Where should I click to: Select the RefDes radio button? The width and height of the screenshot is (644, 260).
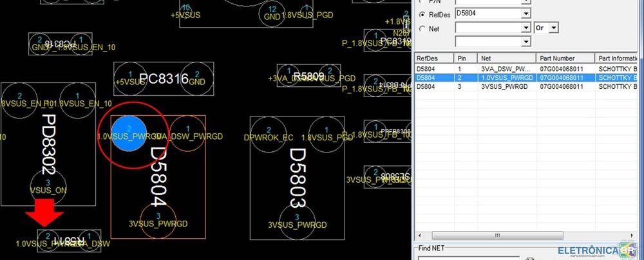(422, 14)
